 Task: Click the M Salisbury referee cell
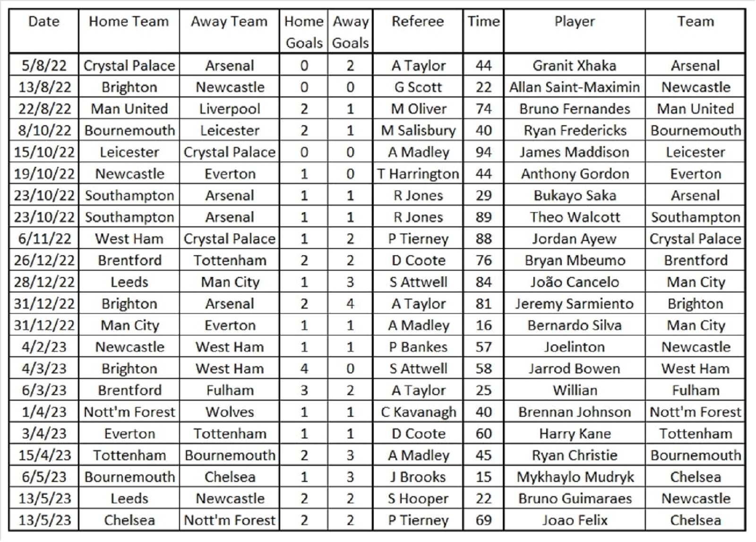418,130
